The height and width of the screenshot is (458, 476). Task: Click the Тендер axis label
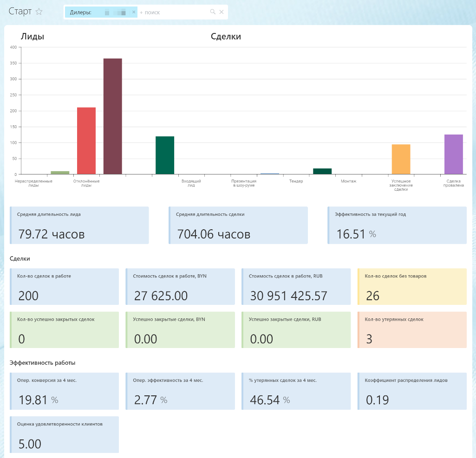click(x=296, y=181)
